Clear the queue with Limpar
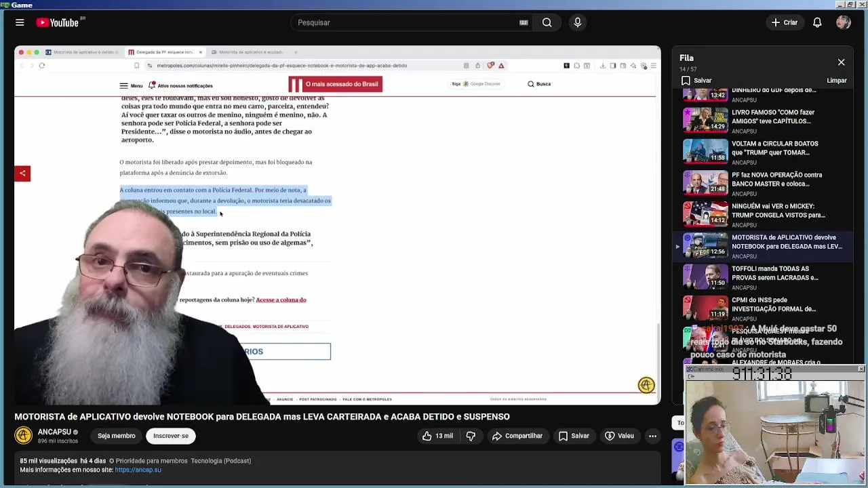 click(x=837, y=80)
